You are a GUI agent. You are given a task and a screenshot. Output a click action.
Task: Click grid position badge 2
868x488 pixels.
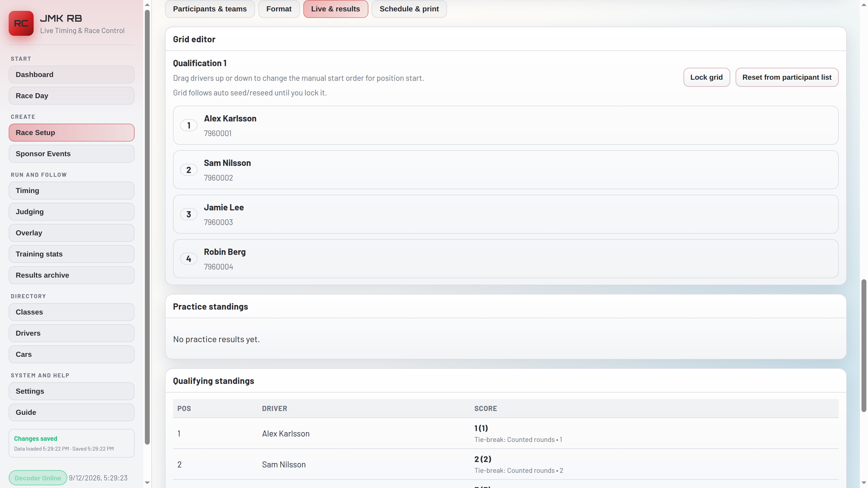click(189, 170)
